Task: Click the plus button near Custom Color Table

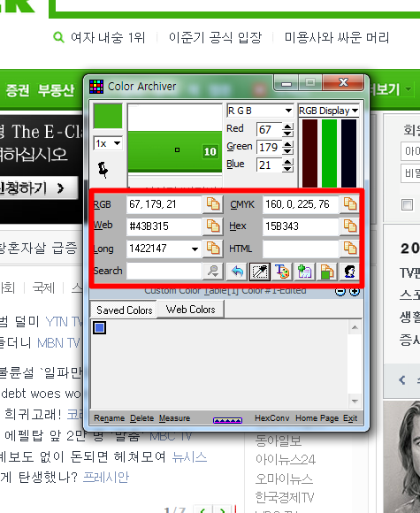Action: tap(355, 292)
